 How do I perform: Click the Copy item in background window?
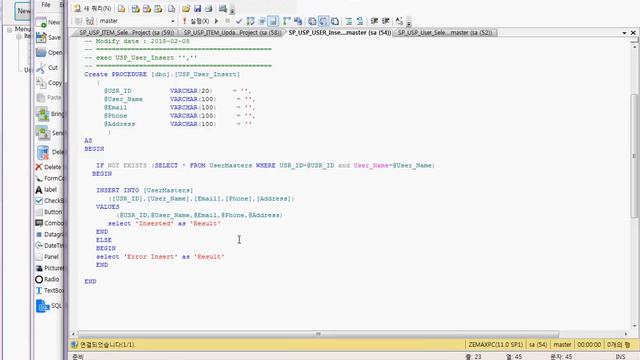[49, 83]
